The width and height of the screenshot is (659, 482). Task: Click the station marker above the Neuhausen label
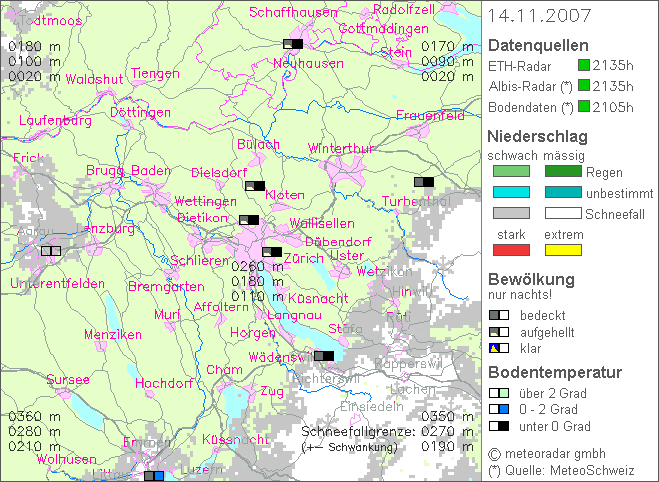pyautogui.click(x=293, y=44)
